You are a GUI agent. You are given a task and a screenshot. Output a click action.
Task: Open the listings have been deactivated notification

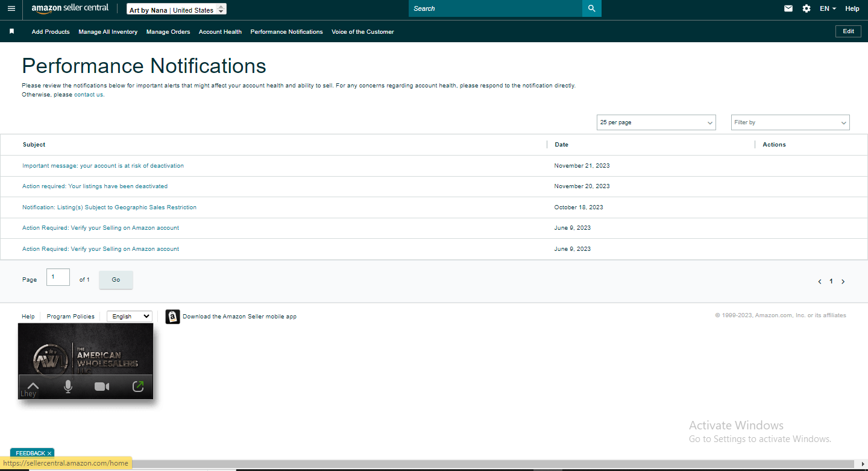pos(95,186)
